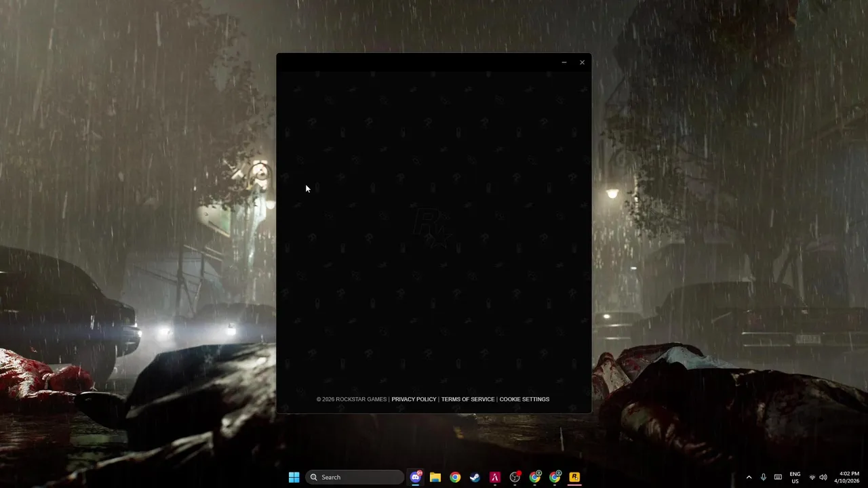Open Discord from the taskbar
Viewport: 868px width, 488px height.
coord(416,477)
